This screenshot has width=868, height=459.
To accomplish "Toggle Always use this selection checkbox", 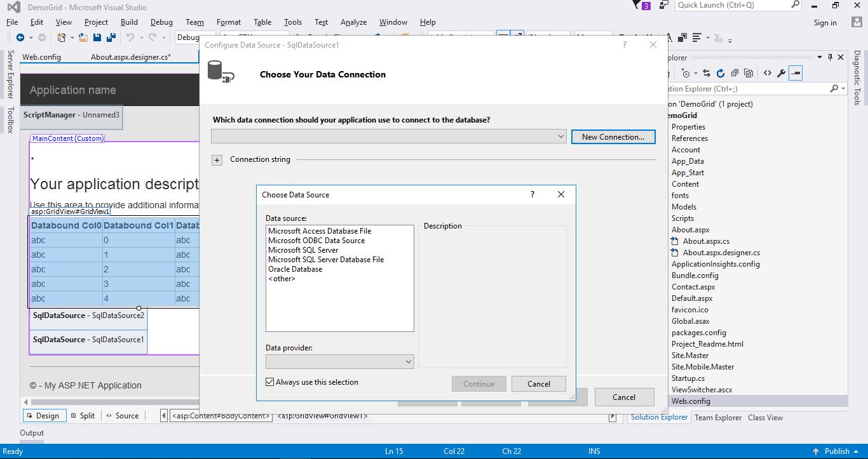I will pyautogui.click(x=270, y=382).
